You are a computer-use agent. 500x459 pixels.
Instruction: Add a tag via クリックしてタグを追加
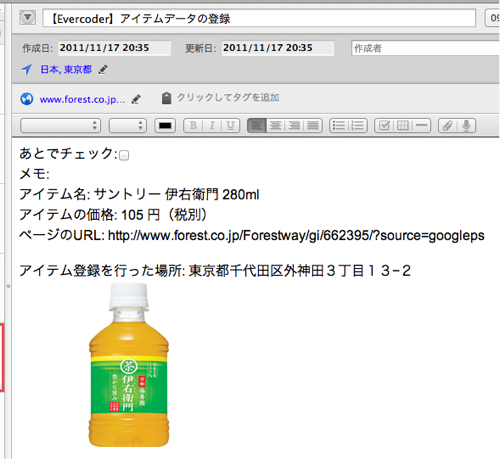228,97
